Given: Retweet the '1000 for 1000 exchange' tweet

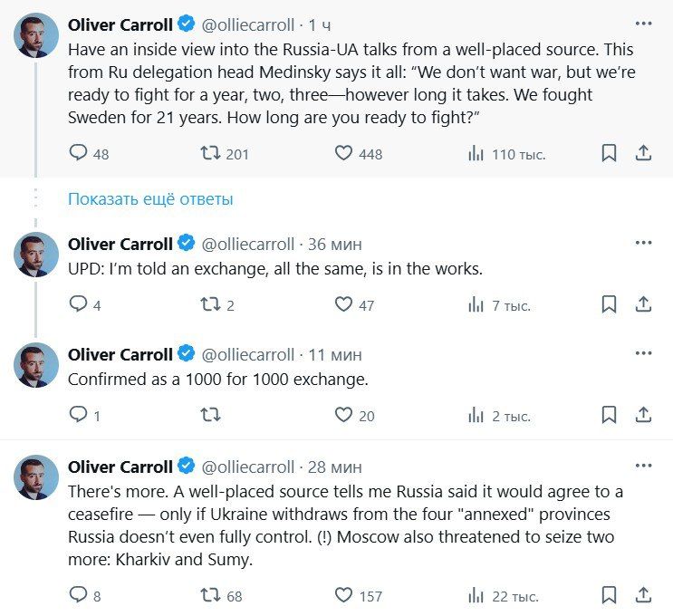Looking at the screenshot, I should 210,415.
